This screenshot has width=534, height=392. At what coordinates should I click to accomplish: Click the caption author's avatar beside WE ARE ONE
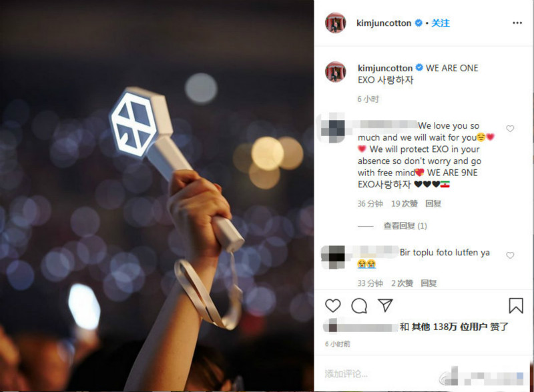point(336,72)
